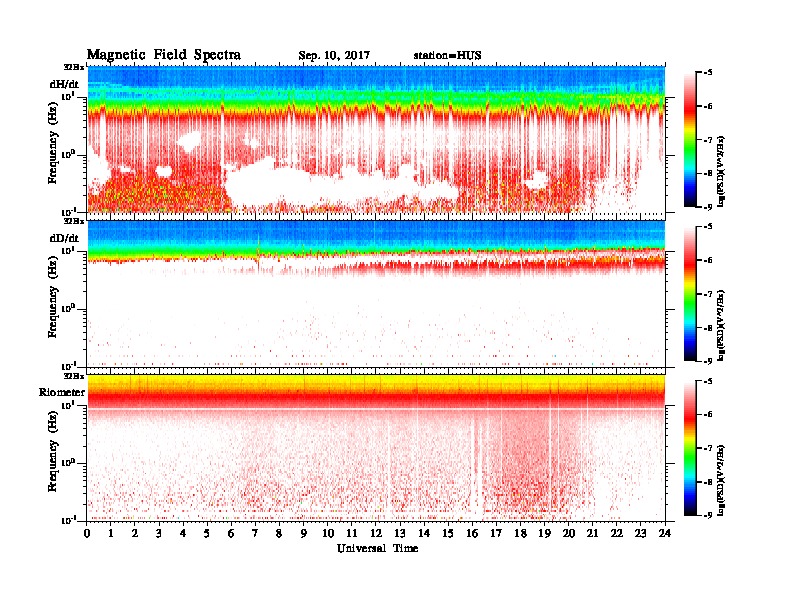Click the hour "15" tick label
The height and width of the screenshot is (612, 792).
(x=448, y=533)
